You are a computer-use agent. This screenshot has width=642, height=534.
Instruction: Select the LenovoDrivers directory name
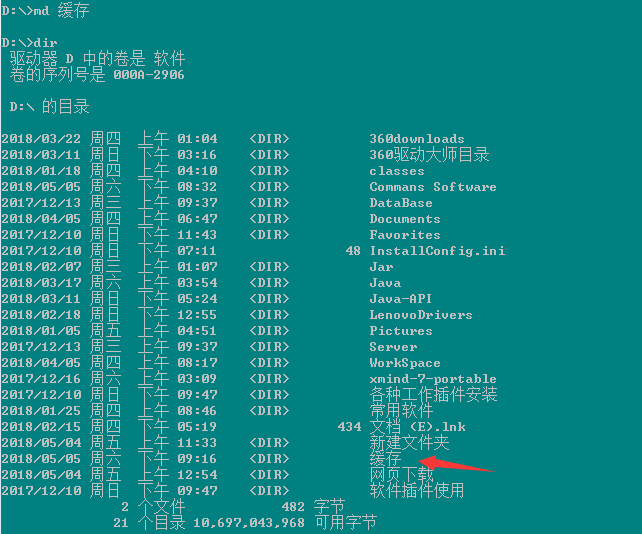point(421,315)
